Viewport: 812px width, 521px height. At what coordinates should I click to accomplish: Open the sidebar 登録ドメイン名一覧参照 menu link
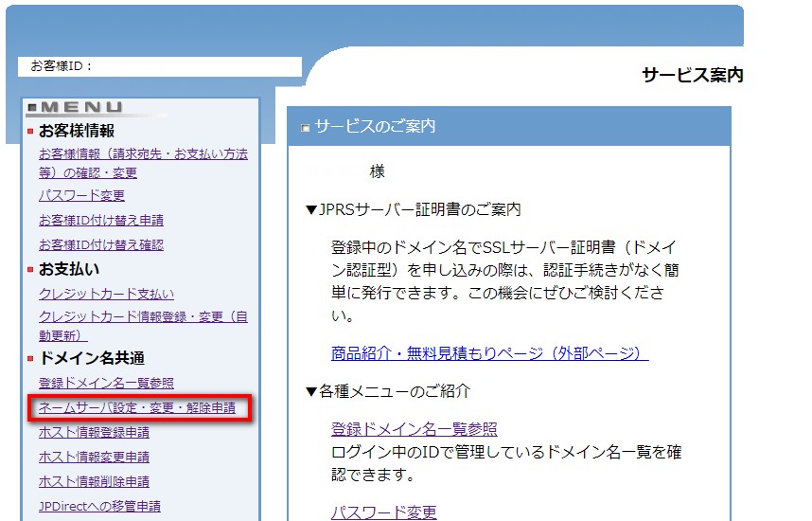pyautogui.click(x=106, y=383)
